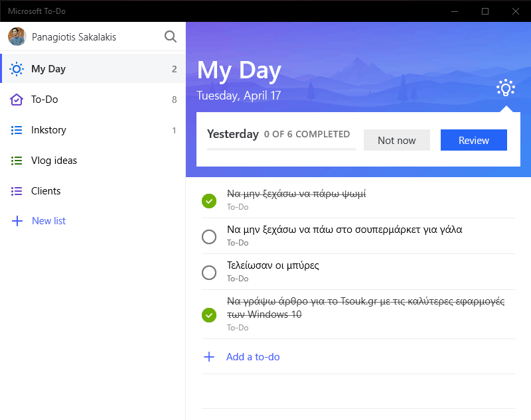531x420 pixels.
Task: Select the Vlog ideas list icon
Action: click(x=16, y=161)
